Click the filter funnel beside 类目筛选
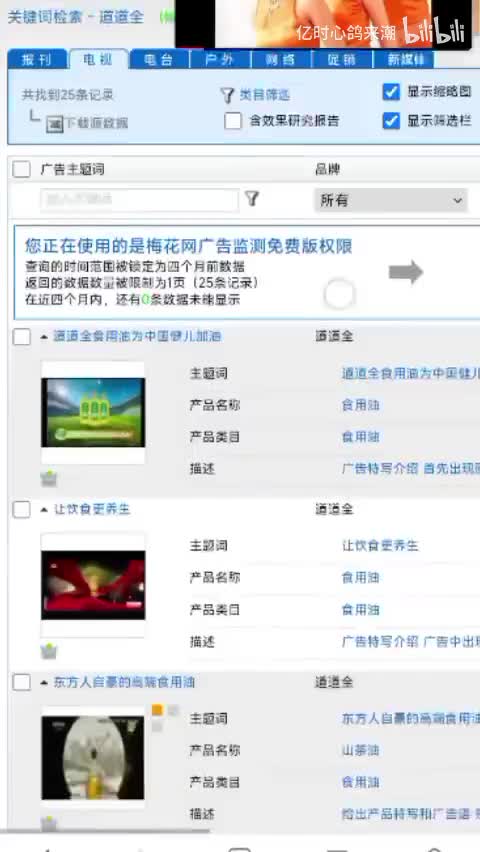Image resolution: width=480 pixels, height=852 pixels. pos(227,95)
